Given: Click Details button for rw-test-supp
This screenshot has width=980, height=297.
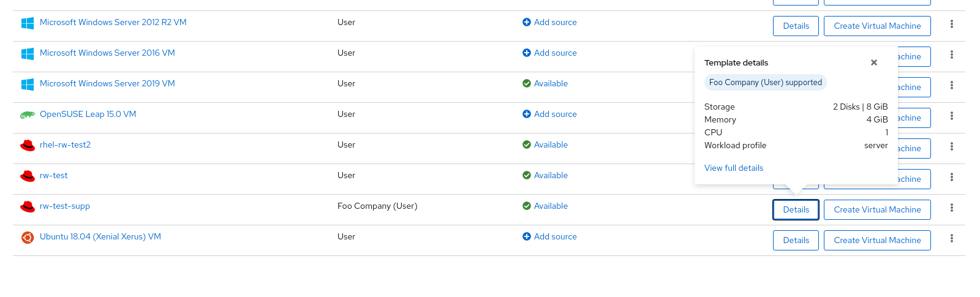Looking at the screenshot, I should [796, 209].
